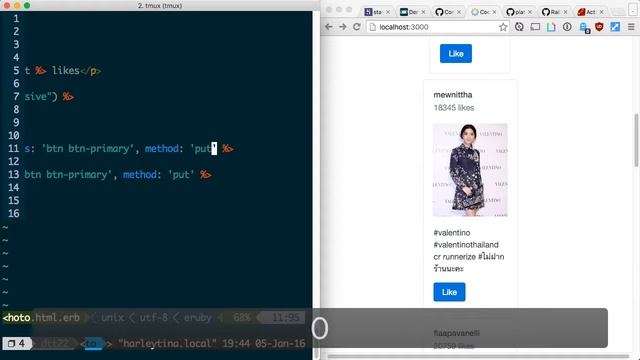Click the '#valentino' hashtag text
Screen dimensions: 640x360
[x=452, y=233]
